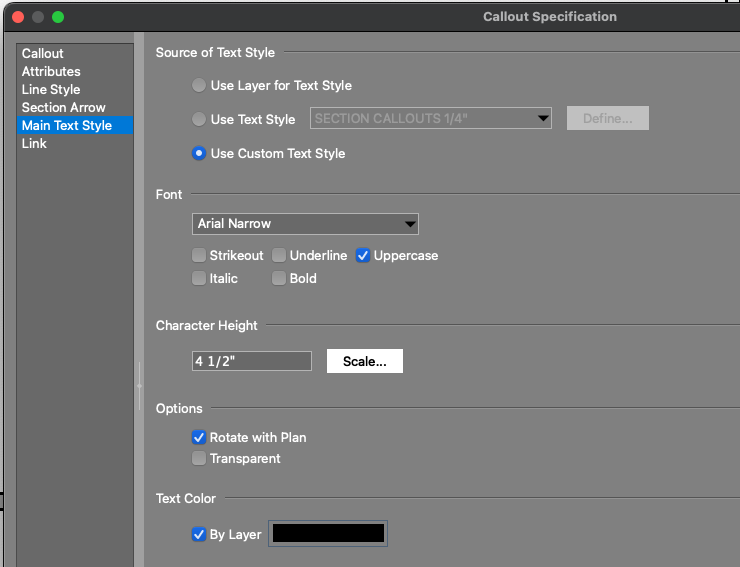Disable Rotate with Plan
This screenshot has width=740, height=567.
click(200, 437)
